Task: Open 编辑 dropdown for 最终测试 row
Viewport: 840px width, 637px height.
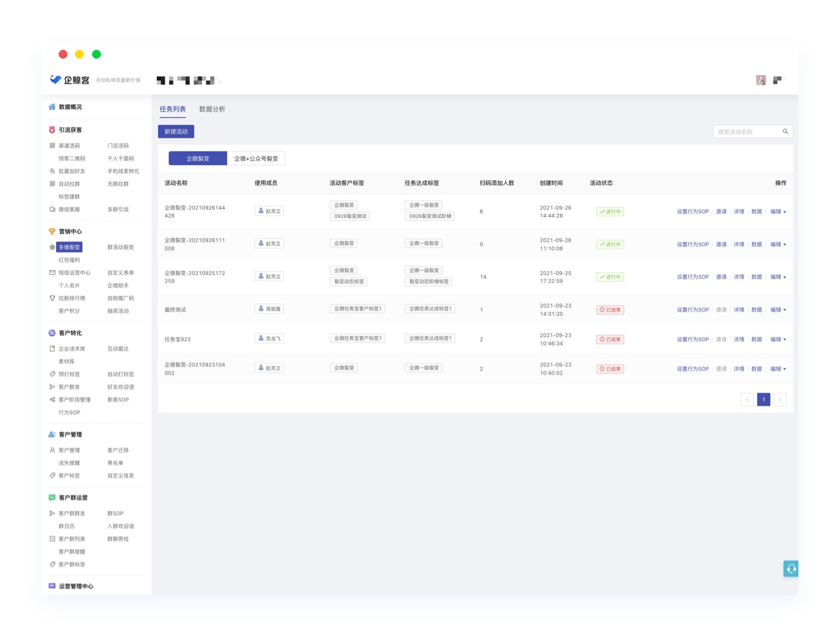Action: (778, 310)
